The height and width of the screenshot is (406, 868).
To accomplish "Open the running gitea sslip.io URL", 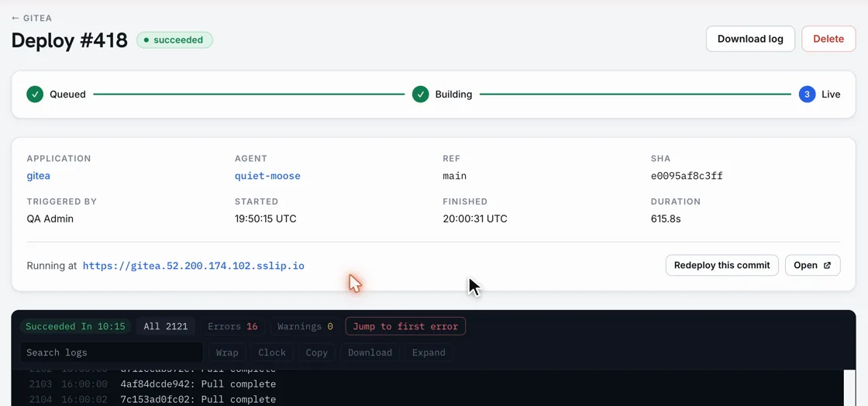I will 193,266.
